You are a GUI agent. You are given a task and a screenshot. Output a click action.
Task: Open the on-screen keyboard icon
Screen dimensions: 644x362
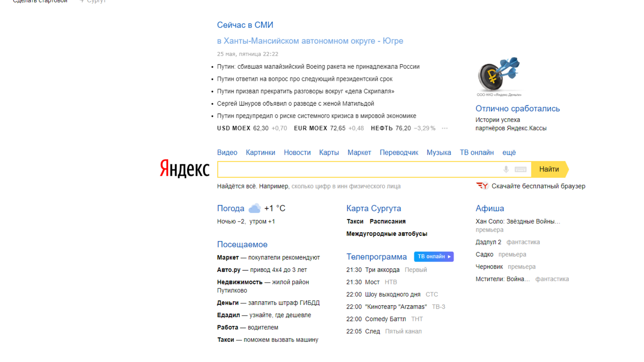[x=520, y=169]
